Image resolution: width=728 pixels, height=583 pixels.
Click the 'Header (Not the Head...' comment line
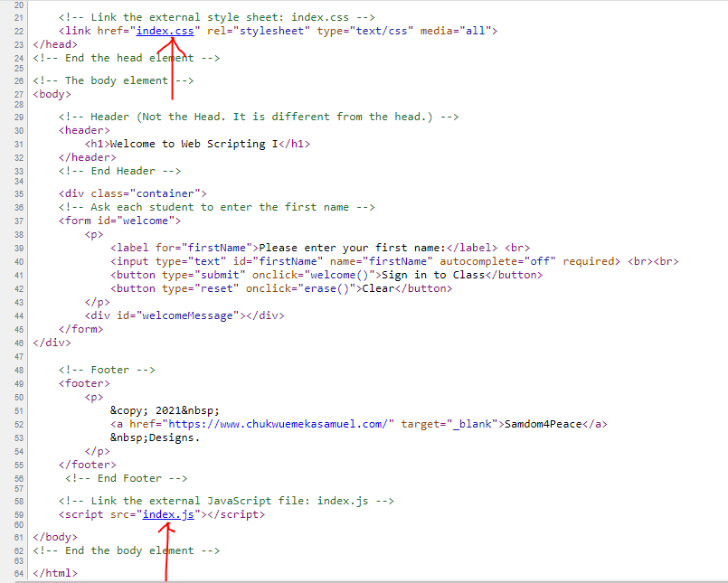(x=259, y=117)
